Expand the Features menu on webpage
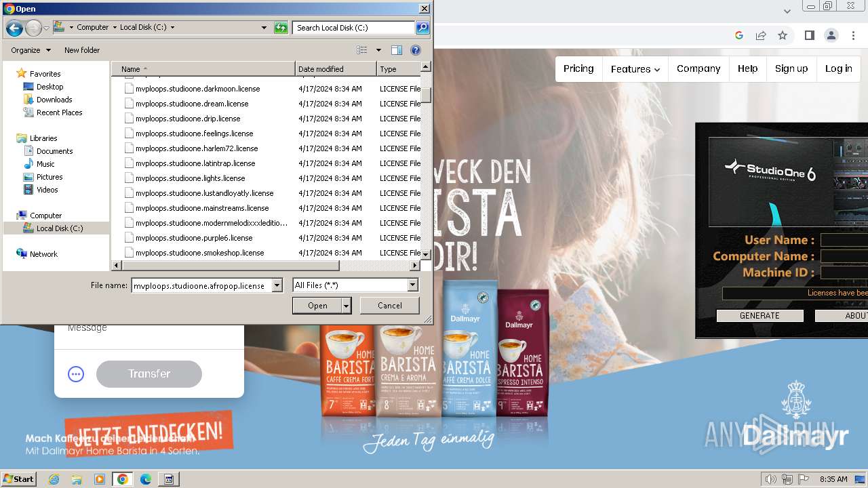The width and height of the screenshot is (868, 488). pyautogui.click(x=635, y=69)
